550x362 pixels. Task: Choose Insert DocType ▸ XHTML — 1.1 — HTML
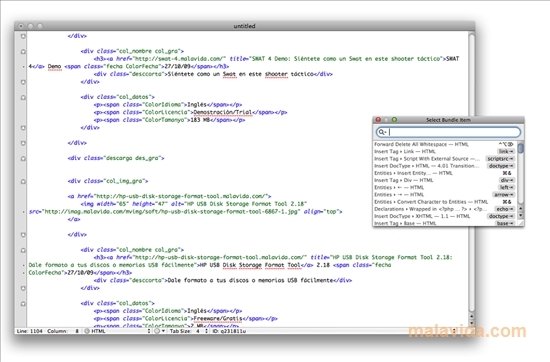click(x=444, y=216)
